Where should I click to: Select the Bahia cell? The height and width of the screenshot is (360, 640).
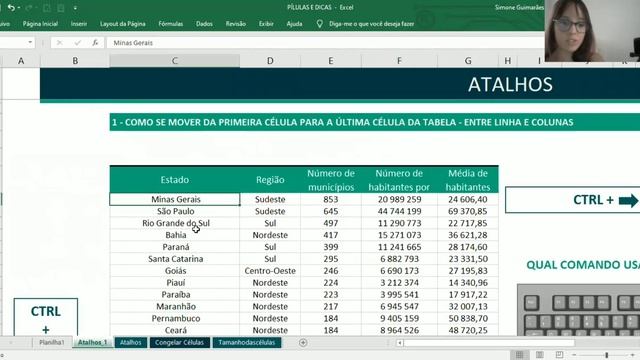pyautogui.click(x=175, y=235)
